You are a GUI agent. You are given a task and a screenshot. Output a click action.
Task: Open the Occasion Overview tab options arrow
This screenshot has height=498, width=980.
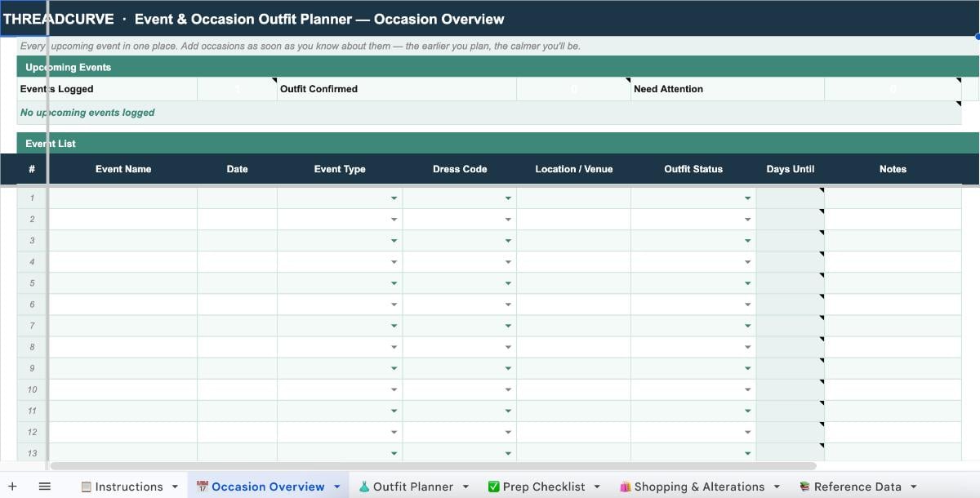click(336, 486)
